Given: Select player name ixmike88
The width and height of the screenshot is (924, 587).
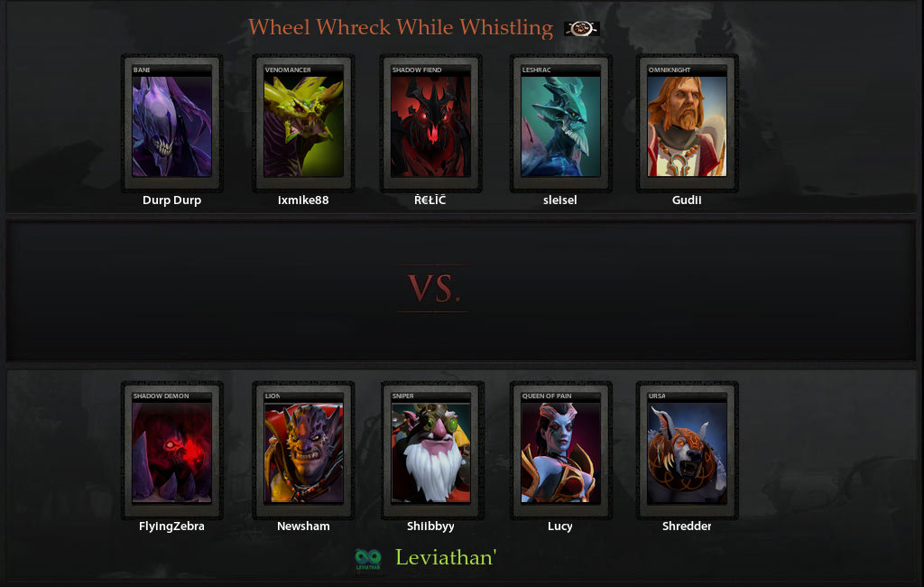Looking at the screenshot, I should [303, 200].
